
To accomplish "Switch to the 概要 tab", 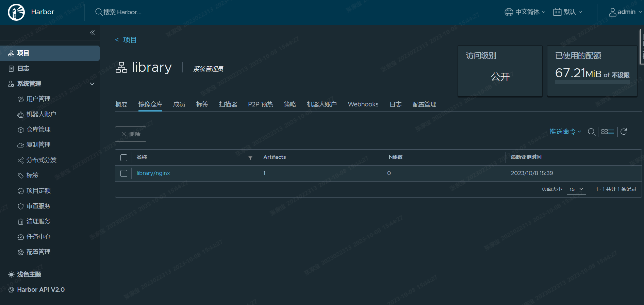I will coord(121,104).
